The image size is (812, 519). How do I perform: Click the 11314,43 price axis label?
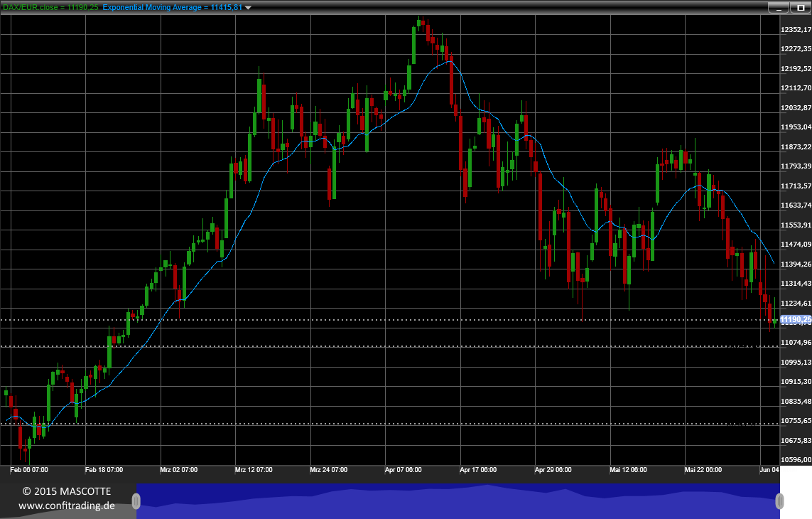[x=796, y=284]
